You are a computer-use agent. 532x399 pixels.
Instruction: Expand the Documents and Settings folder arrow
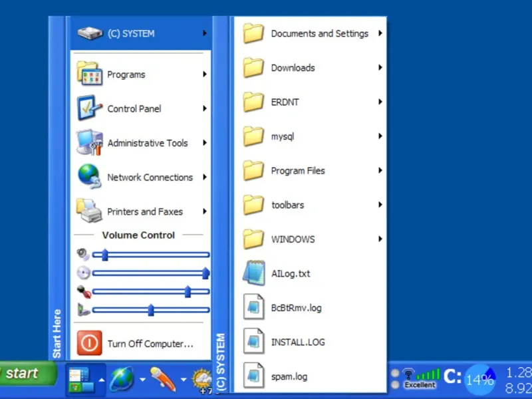pyautogui.click(x=380, y=33)
